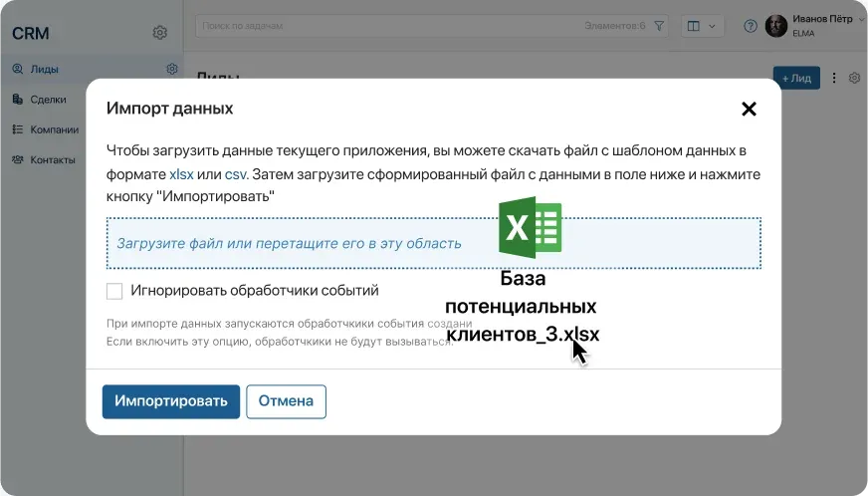
Task: Expand the view layout dropdown
Action: pos(702,26)
